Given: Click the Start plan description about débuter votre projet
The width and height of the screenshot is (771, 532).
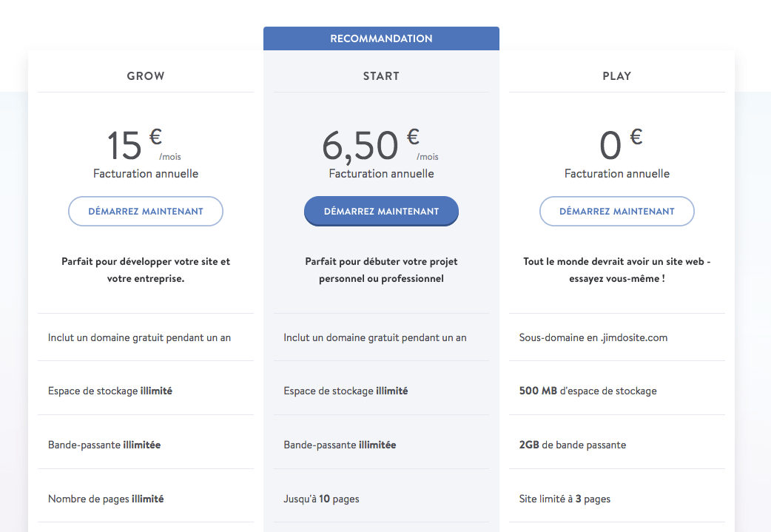Looking at the screenshot, I should point(381,270).
